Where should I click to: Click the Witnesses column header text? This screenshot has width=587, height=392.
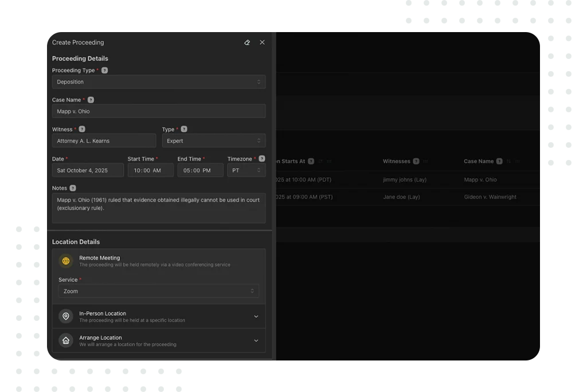397,162
